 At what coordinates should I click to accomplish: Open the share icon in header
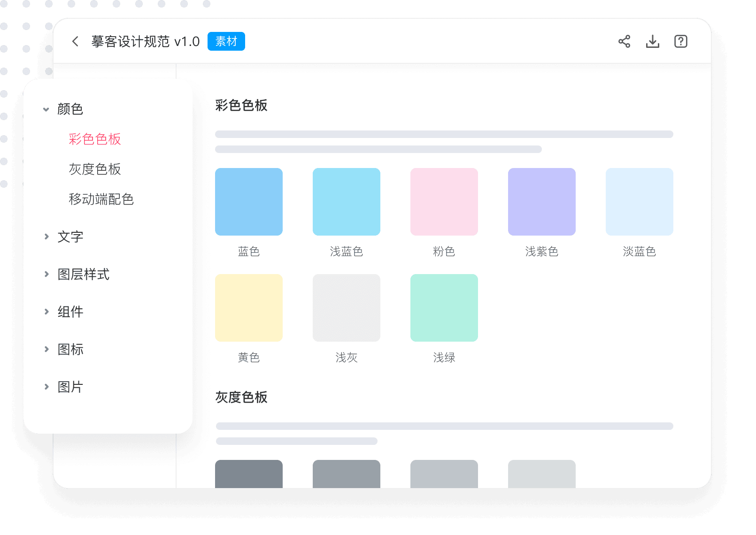624,41
